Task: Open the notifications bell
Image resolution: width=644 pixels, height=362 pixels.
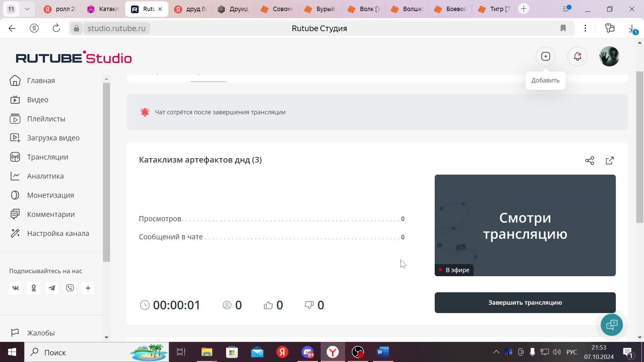Action: (x=577, y=56)
